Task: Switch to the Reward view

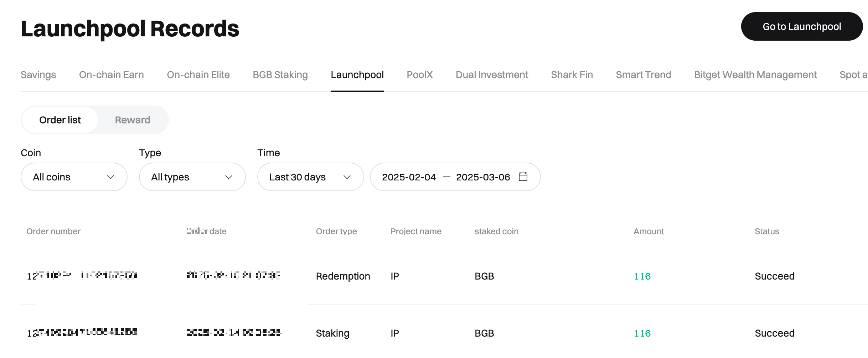Action: 133,120
